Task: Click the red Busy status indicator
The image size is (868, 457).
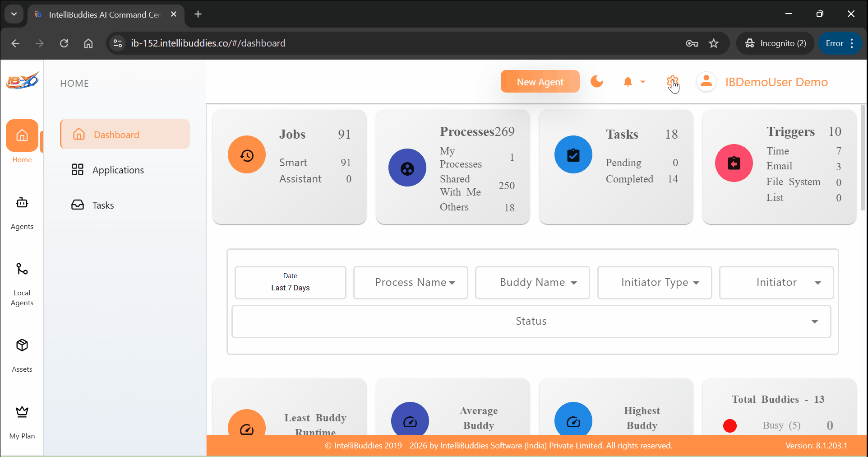Action: (730, 425)
